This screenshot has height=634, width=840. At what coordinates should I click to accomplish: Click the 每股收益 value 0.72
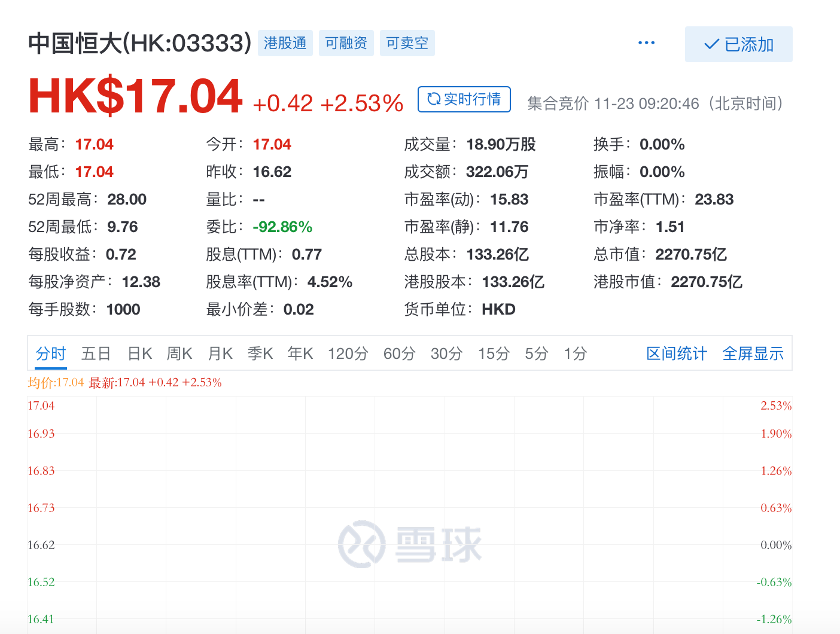[121, 254]
